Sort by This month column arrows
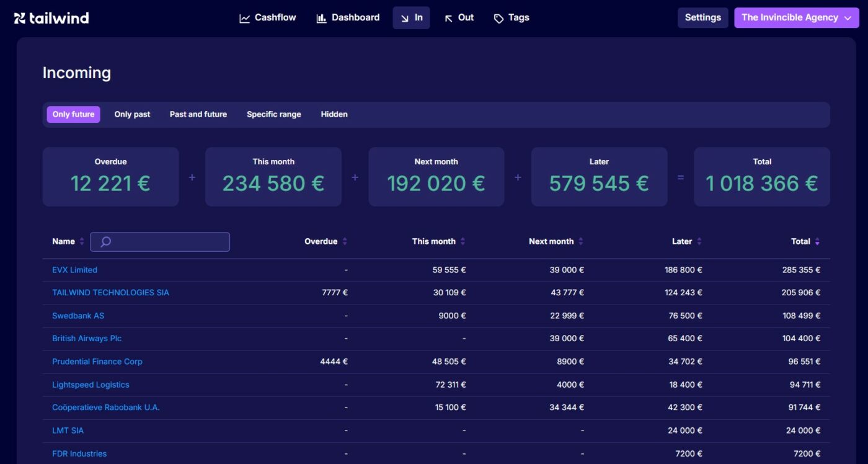 pos(463,242)
